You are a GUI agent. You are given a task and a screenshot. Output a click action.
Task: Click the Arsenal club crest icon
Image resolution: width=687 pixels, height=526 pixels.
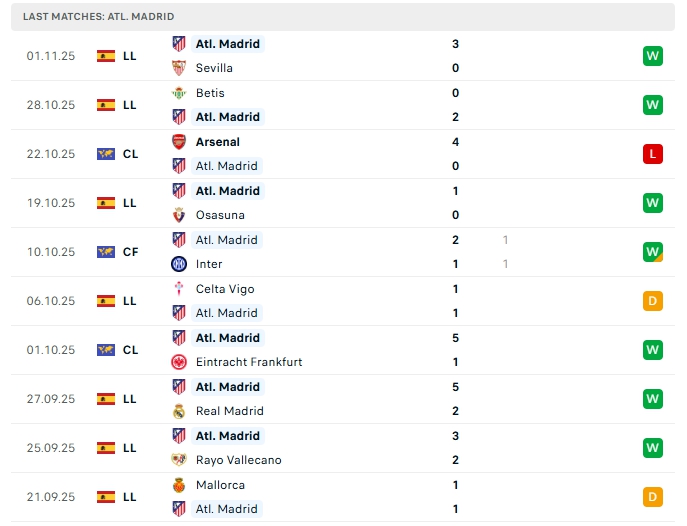[179, 142]
